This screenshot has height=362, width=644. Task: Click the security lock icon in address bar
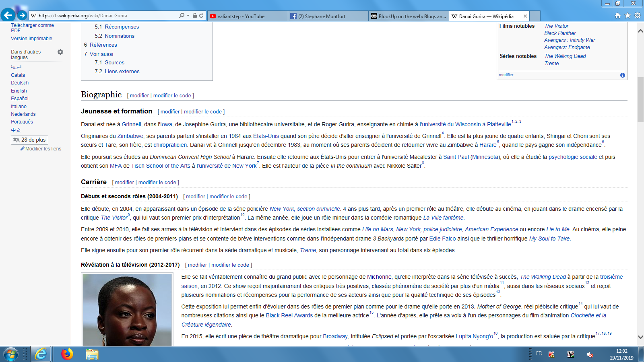[195, 15]
